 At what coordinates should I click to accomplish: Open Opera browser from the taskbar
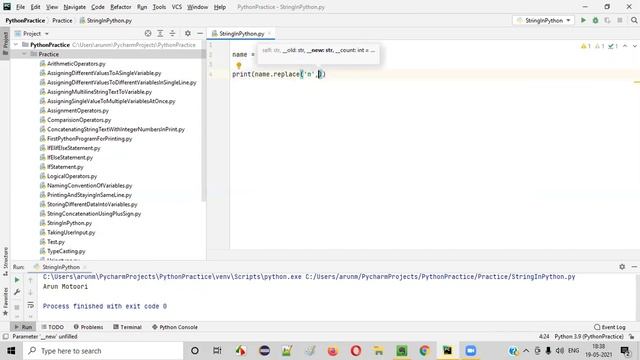point(356,351)
